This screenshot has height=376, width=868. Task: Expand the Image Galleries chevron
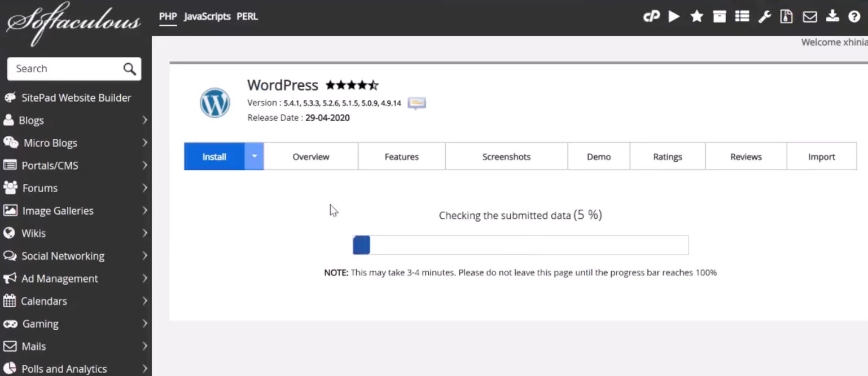144,210
